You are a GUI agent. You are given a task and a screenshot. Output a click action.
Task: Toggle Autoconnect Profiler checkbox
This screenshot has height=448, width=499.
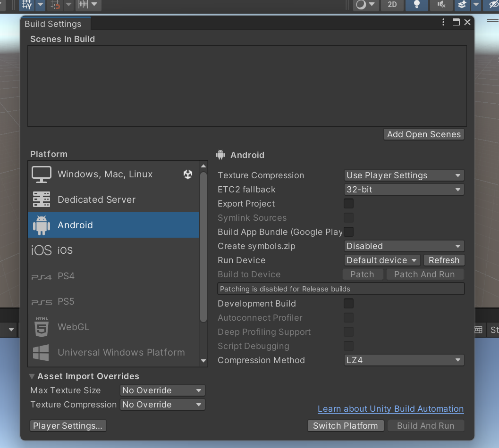tap(348, 318)
